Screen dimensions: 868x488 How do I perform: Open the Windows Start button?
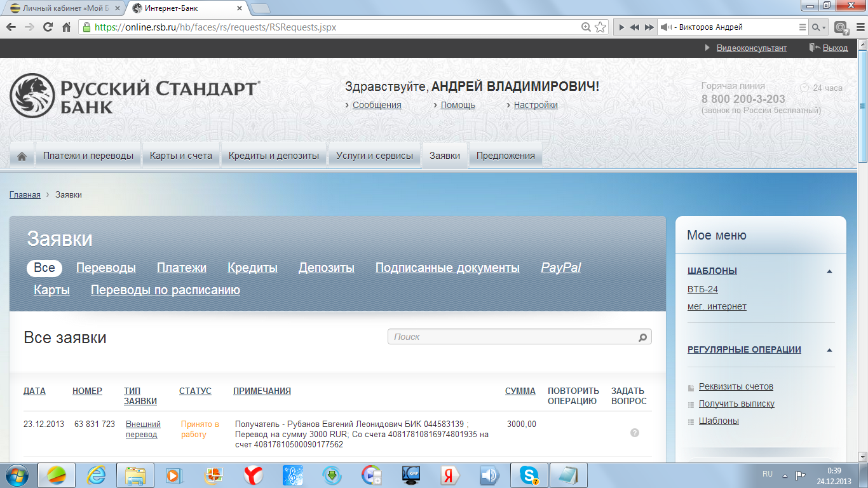(16, 475)
